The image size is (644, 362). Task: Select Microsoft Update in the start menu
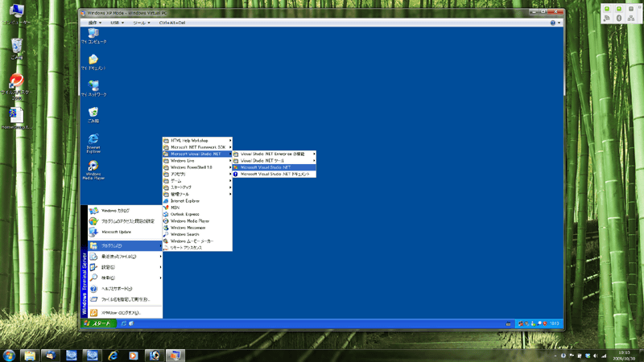126,232
